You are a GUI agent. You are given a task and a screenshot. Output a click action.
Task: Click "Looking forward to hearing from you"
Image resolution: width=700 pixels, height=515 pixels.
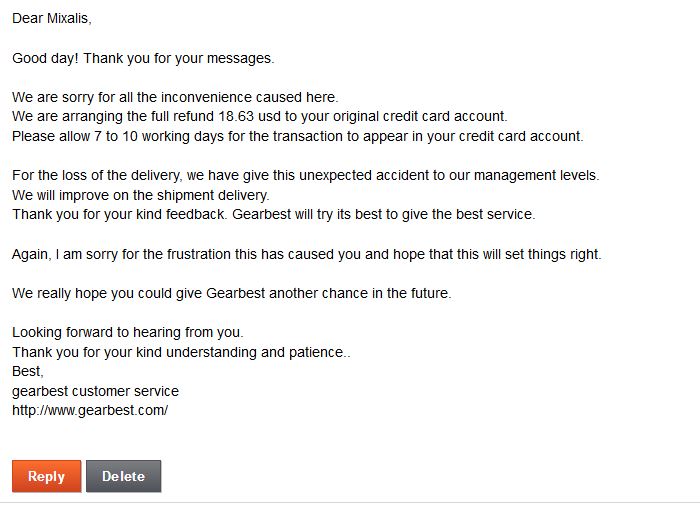coord(127,332)
